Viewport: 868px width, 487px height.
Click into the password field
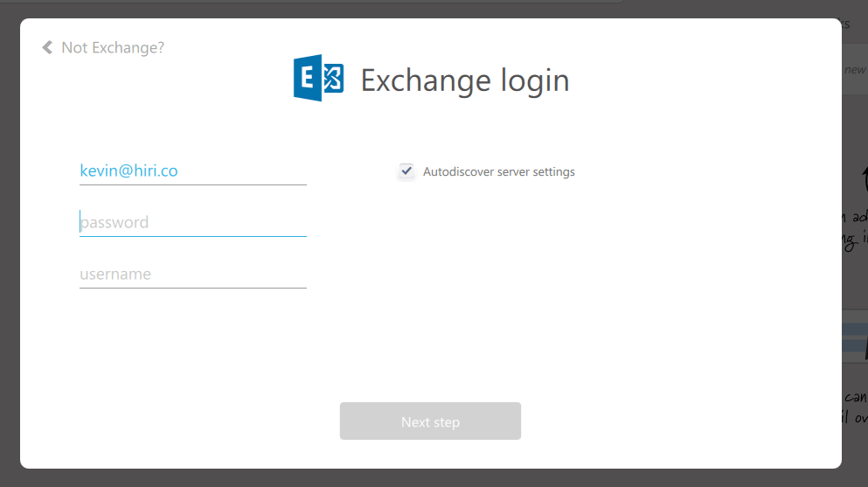click(192, 222)
